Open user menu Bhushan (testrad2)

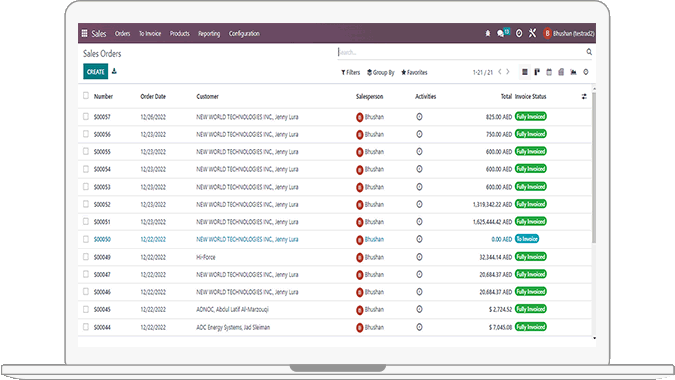click(x=569, y=33)
